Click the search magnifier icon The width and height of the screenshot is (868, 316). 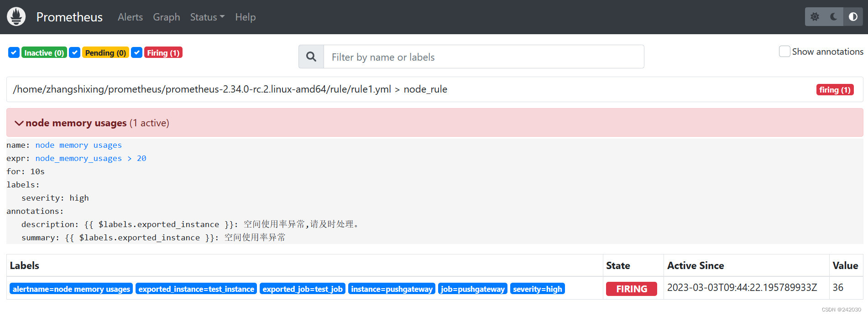click(311, 57)
